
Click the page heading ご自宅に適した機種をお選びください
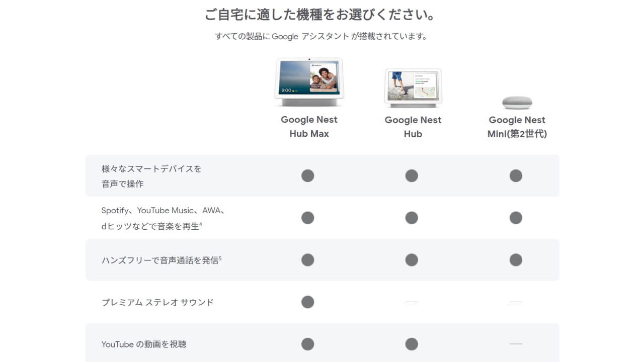(x=320, y=15)
